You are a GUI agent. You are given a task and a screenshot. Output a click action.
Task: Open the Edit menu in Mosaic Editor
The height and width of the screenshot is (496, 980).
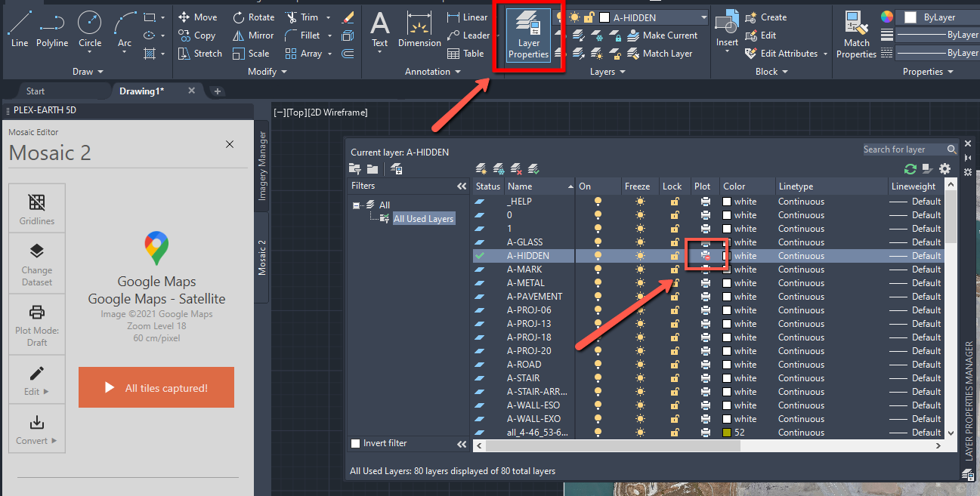37,379
